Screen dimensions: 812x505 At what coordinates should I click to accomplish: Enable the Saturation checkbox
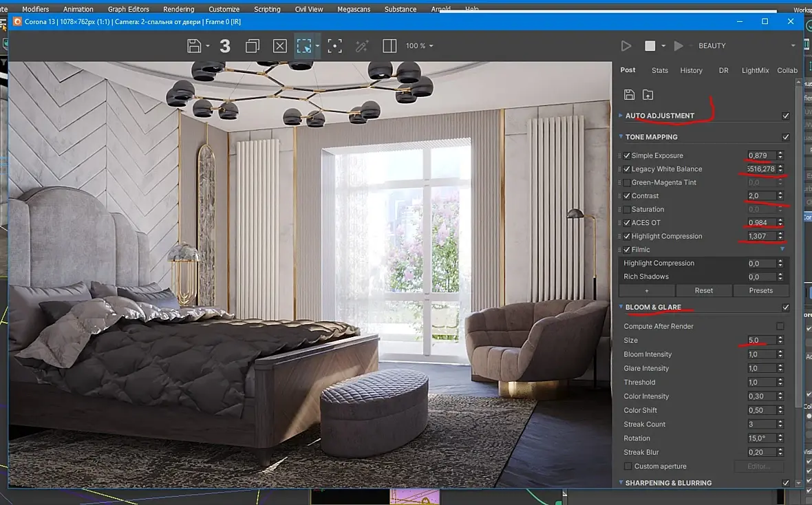point(627,209)
